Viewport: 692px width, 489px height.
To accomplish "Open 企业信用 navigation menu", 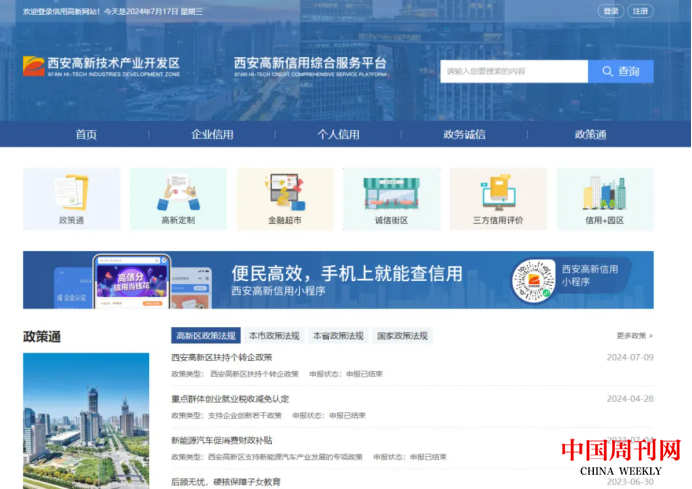I will pos(212,135).
